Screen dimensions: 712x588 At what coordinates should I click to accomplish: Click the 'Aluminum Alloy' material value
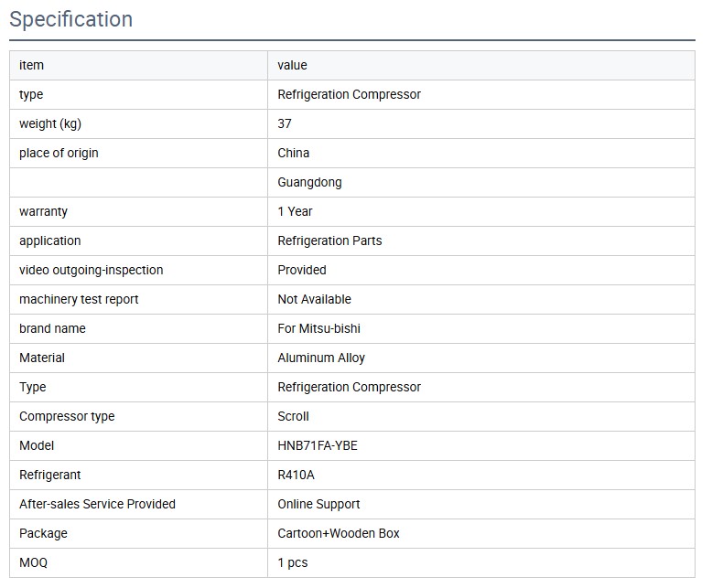tap(321, 358)
